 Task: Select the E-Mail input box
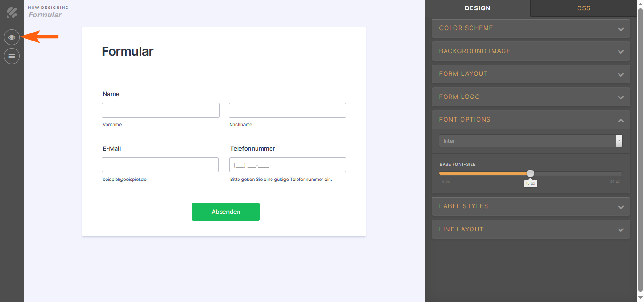[160, 165]
